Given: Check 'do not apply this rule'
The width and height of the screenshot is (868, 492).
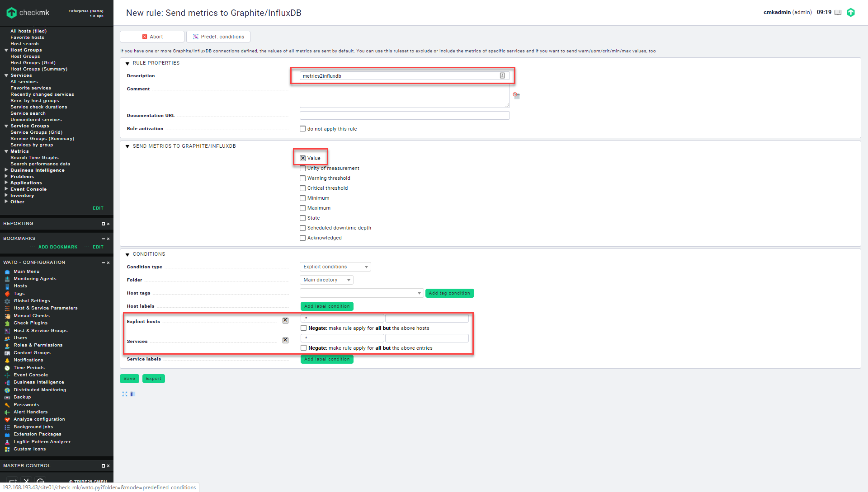Looking at the screenshot, I should (x=302, y=129).
